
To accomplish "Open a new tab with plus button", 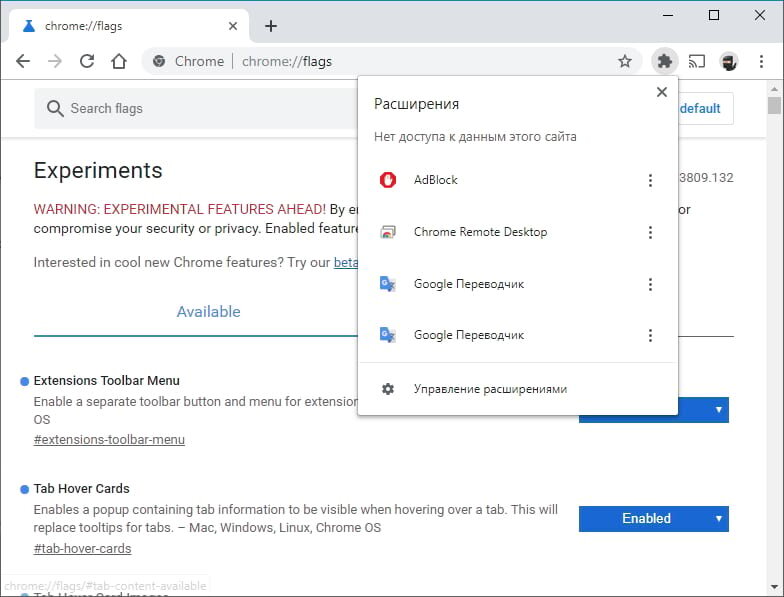I will pos(271,26).
